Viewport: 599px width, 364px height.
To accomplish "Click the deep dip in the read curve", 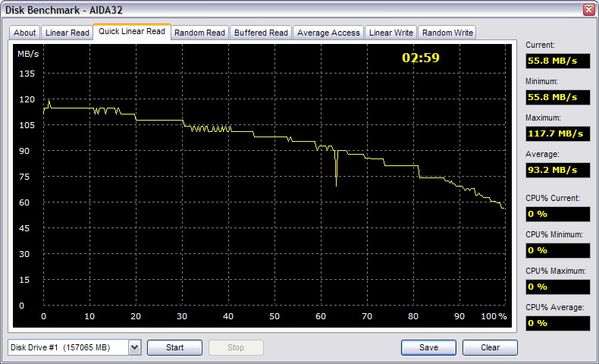I will point(336,170).
